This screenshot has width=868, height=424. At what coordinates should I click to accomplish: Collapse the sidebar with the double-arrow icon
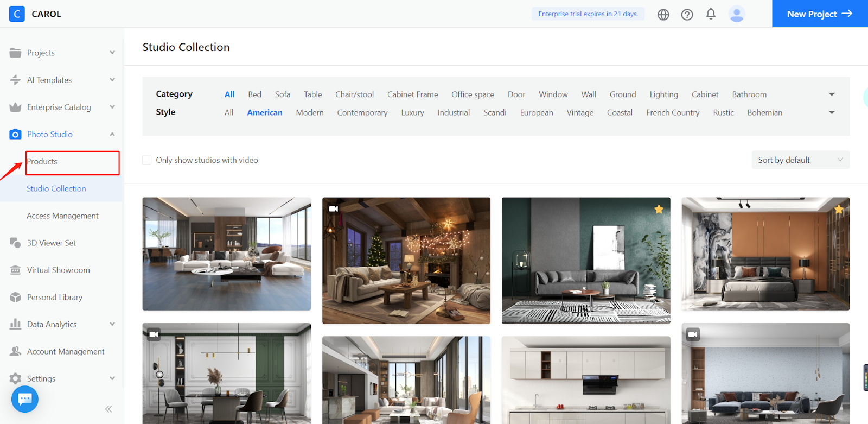(108, 409)
